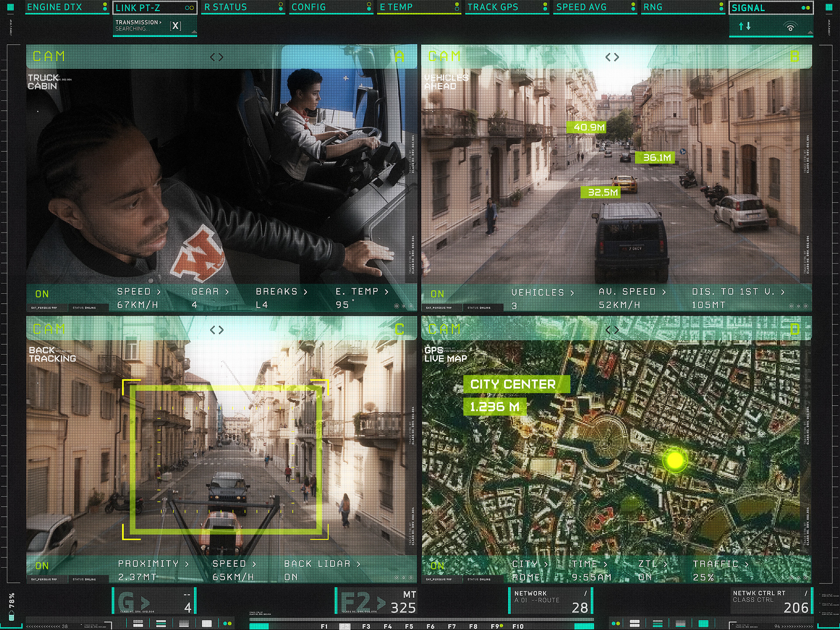Click the signal upload/download arrows icon

point(745,26)
